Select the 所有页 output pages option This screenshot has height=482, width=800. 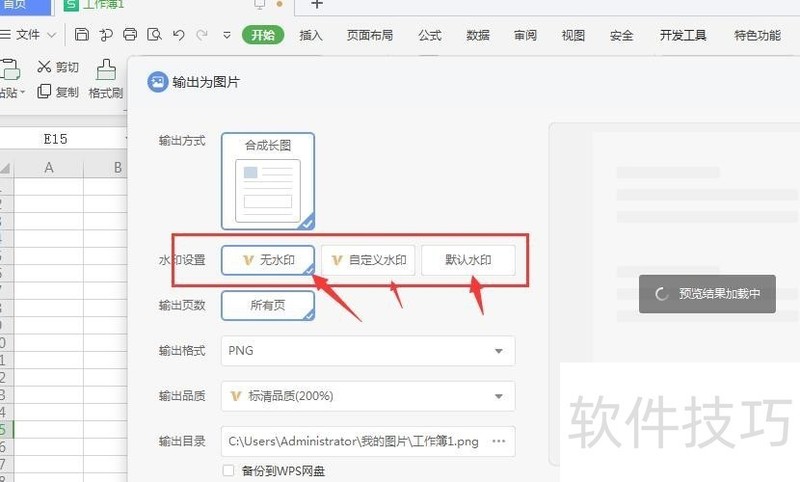pyautogui.click(x=268, y=306)
